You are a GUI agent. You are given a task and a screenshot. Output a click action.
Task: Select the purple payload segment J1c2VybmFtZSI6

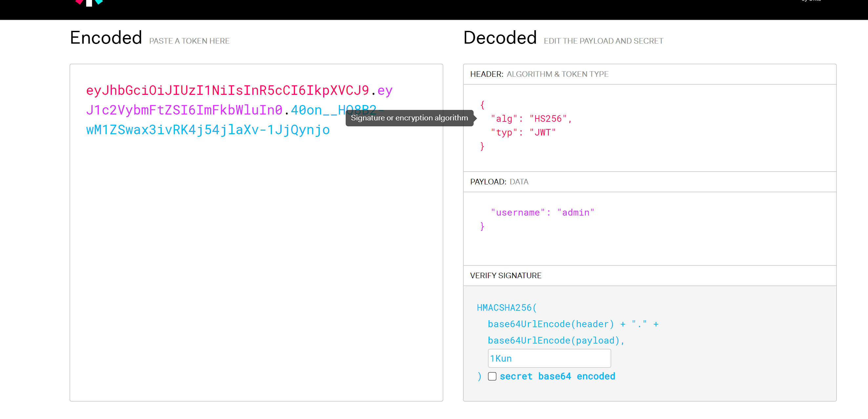[x=184, y=110]
